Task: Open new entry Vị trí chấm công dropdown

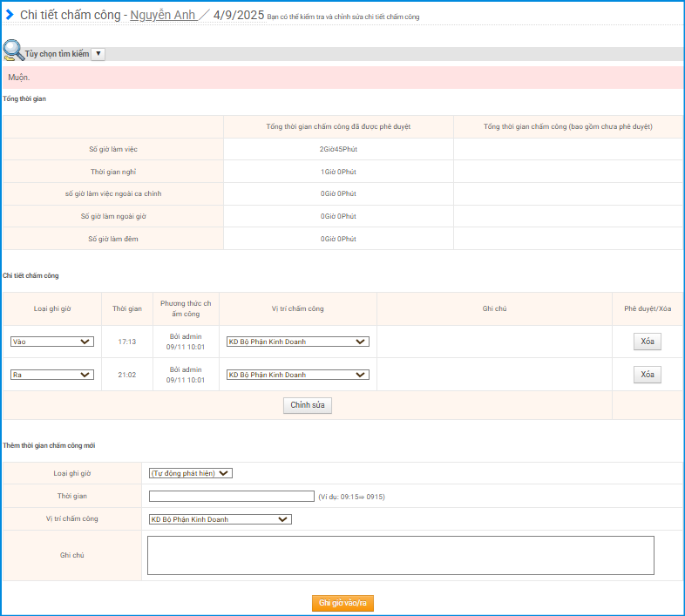Action: pos(220,519)
